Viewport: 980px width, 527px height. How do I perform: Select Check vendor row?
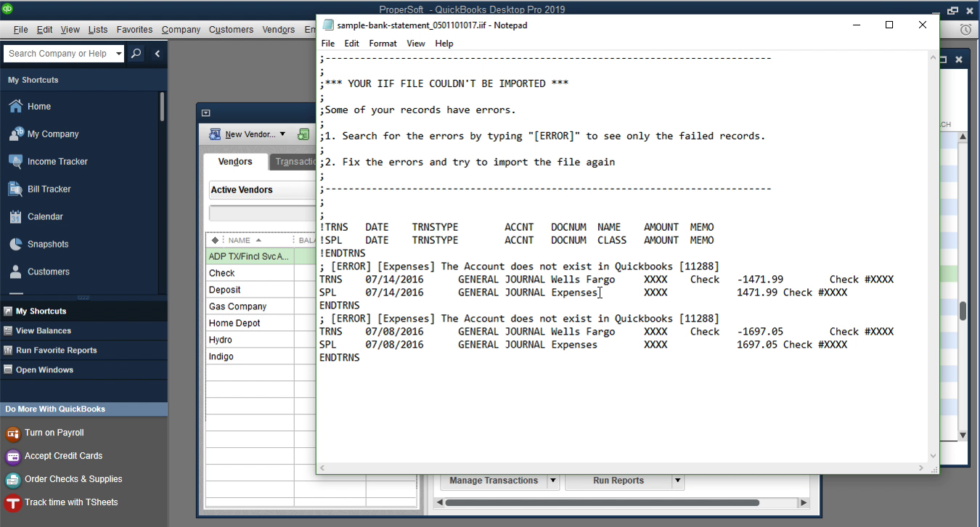pyautogui.click(x=250, y=273)
